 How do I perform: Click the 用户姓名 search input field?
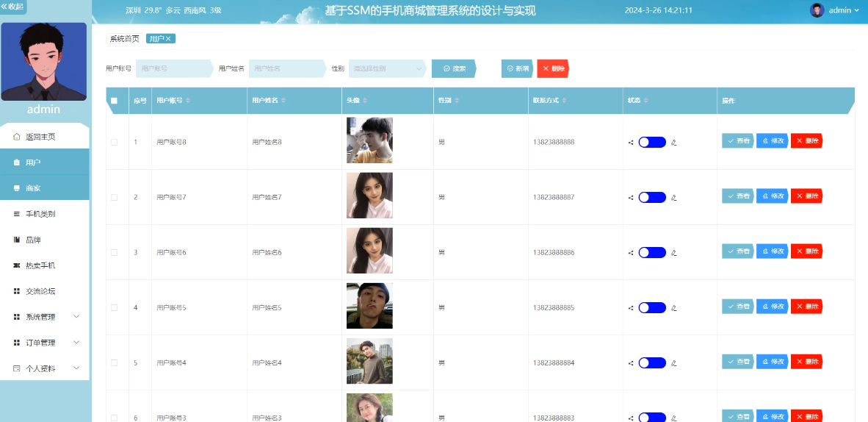click(287, 68)
